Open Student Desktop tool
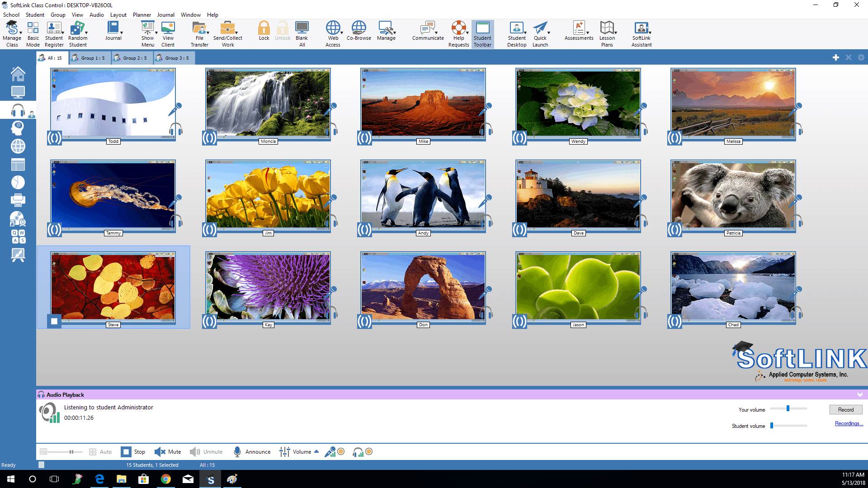The image size is (868, 488). (x=517, y=34)
